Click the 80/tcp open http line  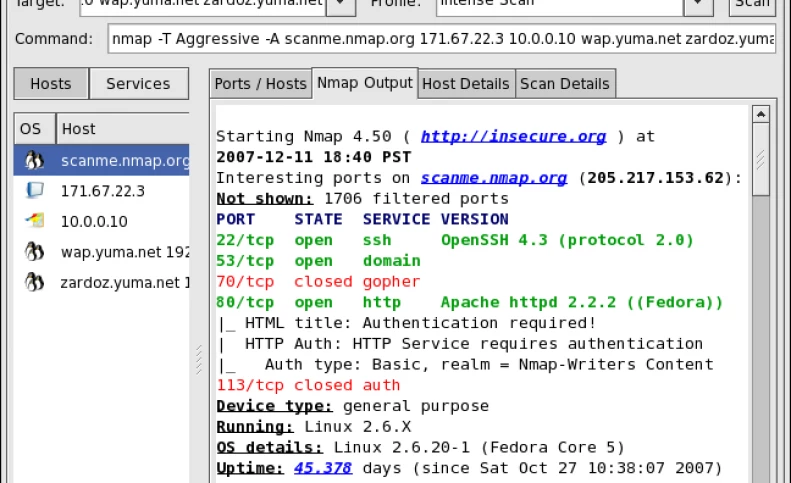(470, 302)
